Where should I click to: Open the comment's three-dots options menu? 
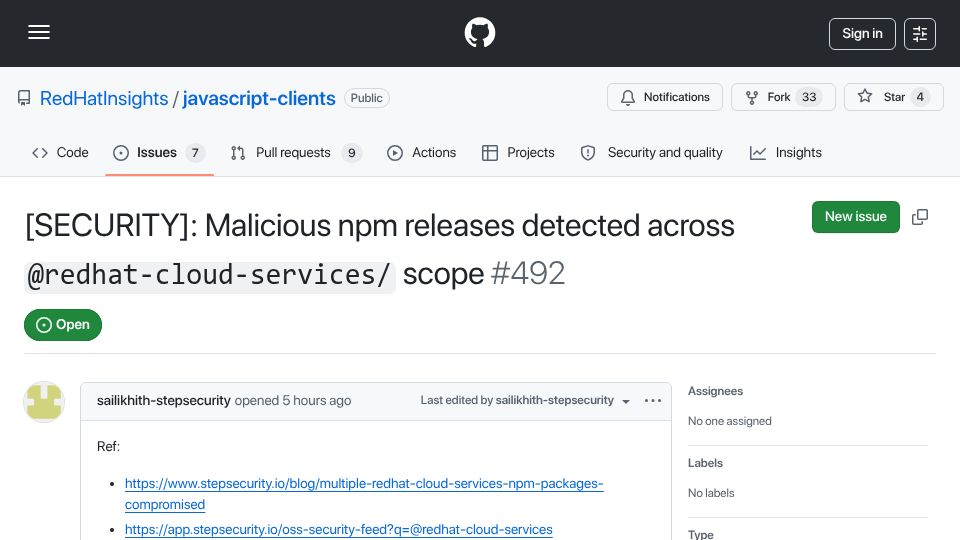click(653, 400)
